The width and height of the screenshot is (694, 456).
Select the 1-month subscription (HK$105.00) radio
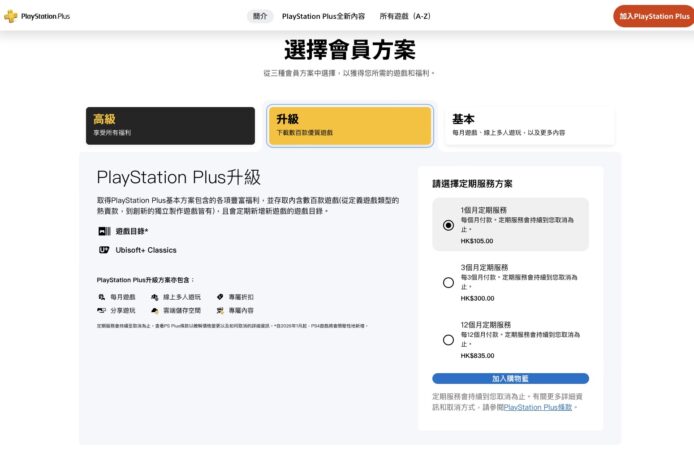tap(448, 225)
